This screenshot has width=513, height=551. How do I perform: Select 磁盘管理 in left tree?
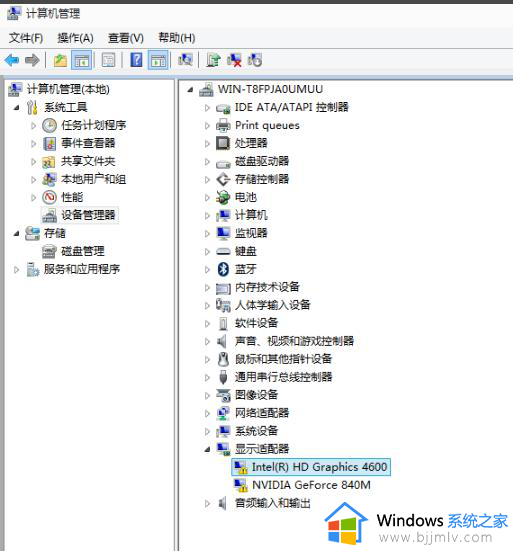[x=83, y=251]
